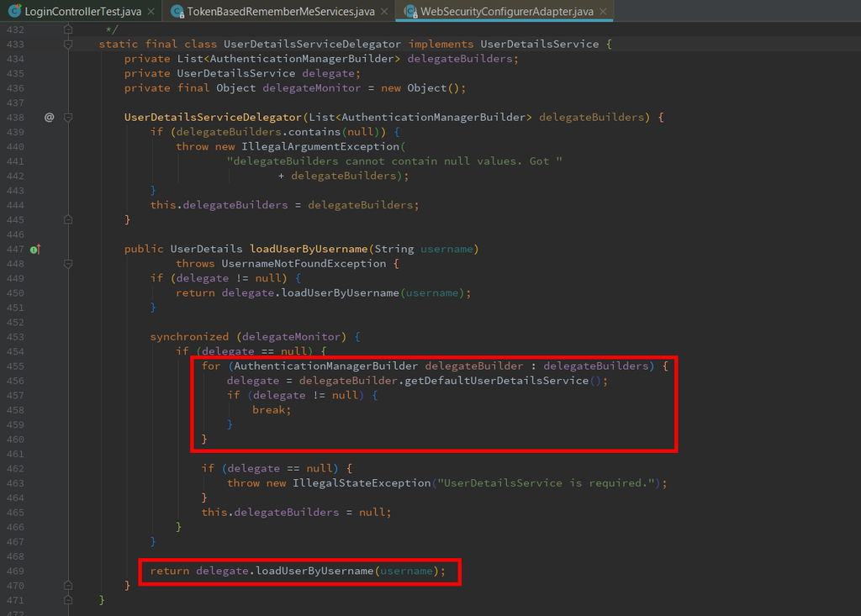The image size is (861, 616).
Task: Collapse the method fold marker at line 448
Action: tap(68, 264)
